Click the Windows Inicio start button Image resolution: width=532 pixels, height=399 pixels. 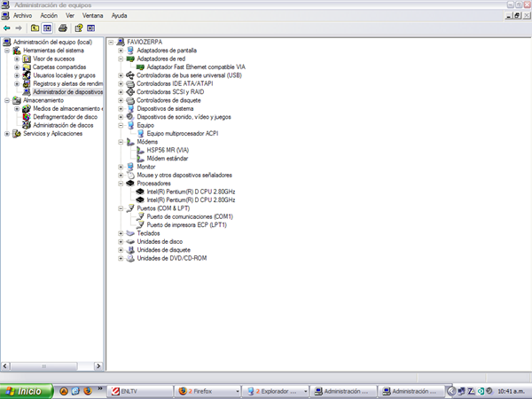point(25,390)
